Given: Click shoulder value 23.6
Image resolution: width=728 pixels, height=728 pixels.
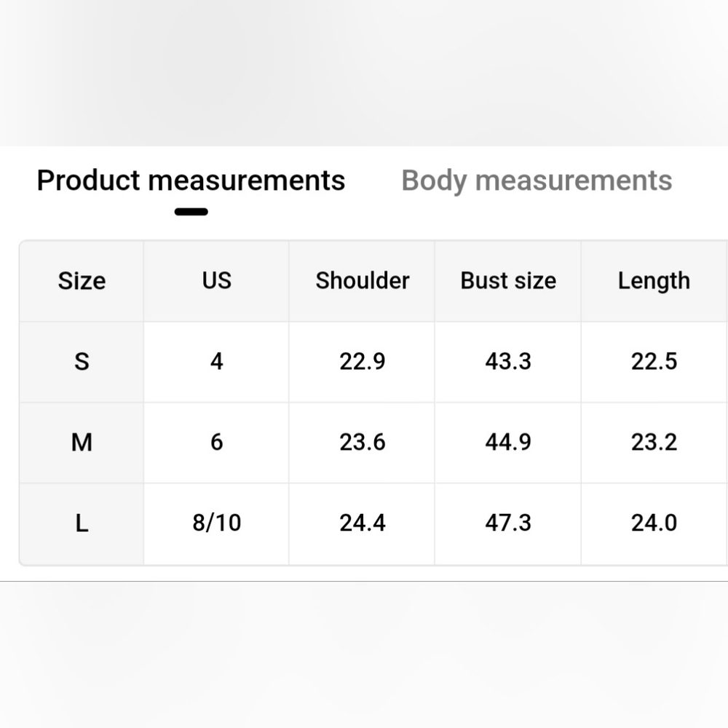Looking at the screenshot, I should click(x=362, y=443).
